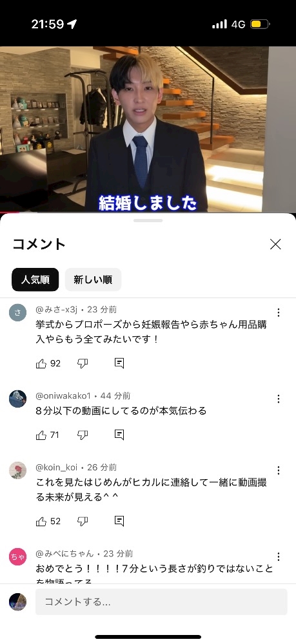Close the コメント panel

pos(275,244)
